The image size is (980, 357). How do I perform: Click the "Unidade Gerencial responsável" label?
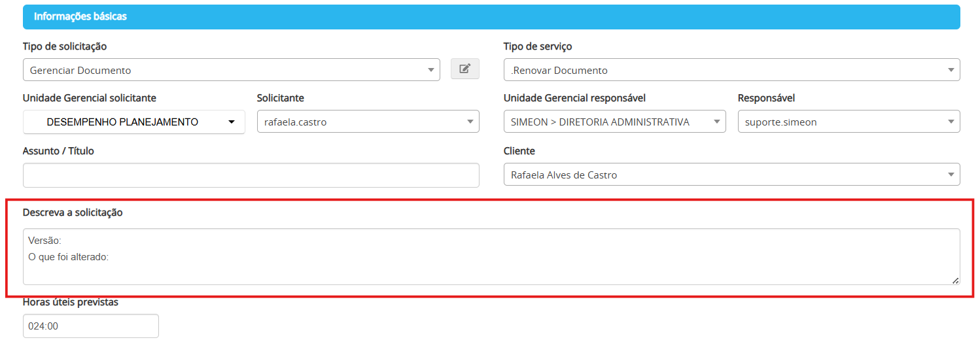pos(574,98)
